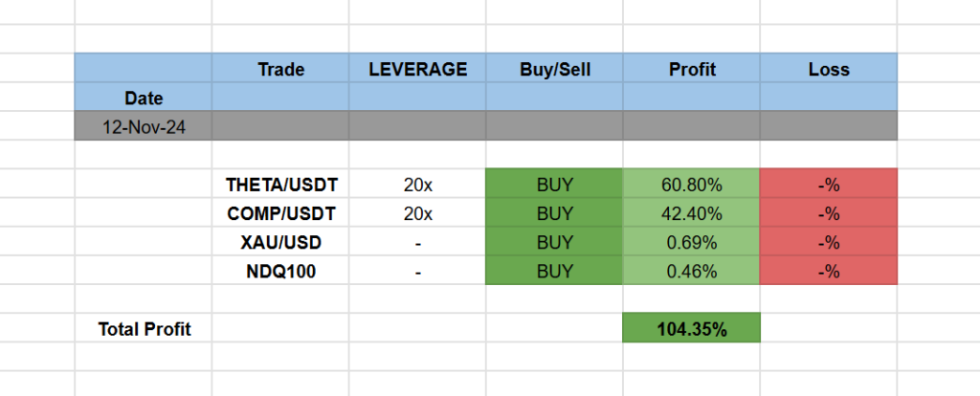Click the 104.35% total profit cell
Image resolution: width=980 pixels, height=396 pixels.
pos(691,329)
